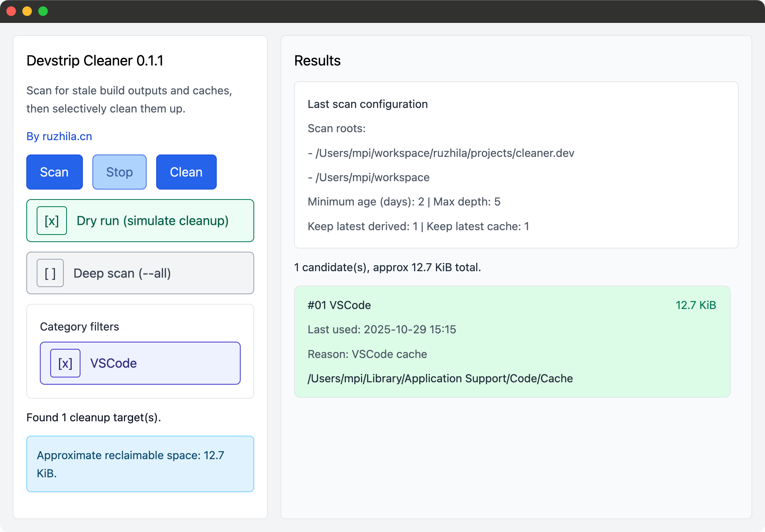Toggle the Deep scan (--all) option row
This screenshot has width=765, height=532.
click(140, 273)
